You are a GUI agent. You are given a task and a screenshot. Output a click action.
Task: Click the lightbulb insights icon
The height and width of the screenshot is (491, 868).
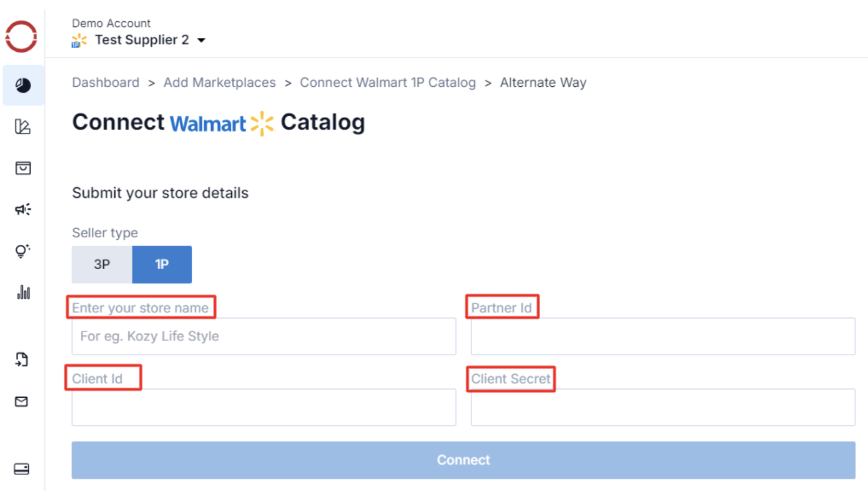pos(23,251)
